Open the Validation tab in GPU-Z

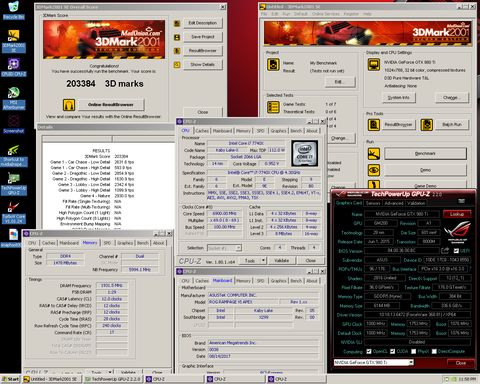coord(416,203)
